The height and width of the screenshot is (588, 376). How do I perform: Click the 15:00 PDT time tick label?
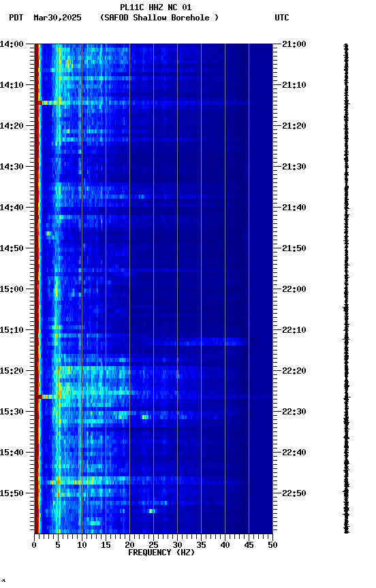pyautogui.click(x=12, y=289)
